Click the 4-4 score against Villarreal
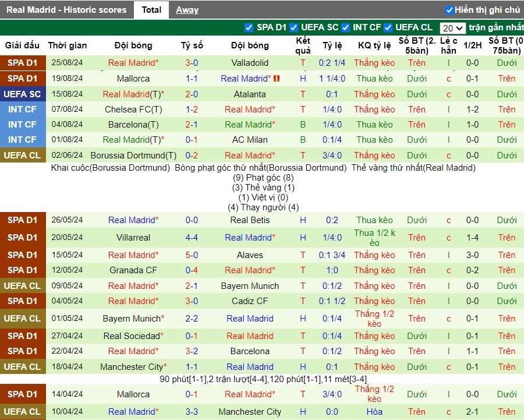Viewport: 524px width, 420px height. [192, 238]
